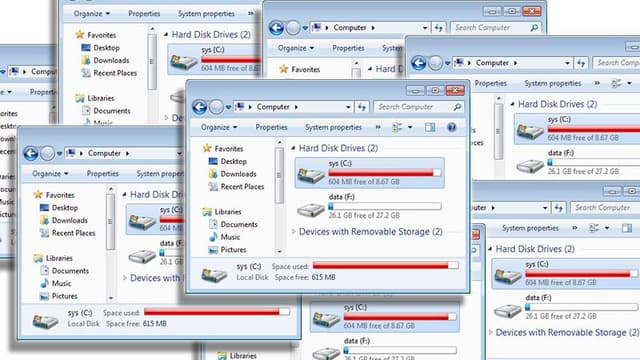The height and width of the screenshot is (360, 640).
Task: Collapse the Hard Disk Drives group in front window
Action: point(293,148)
